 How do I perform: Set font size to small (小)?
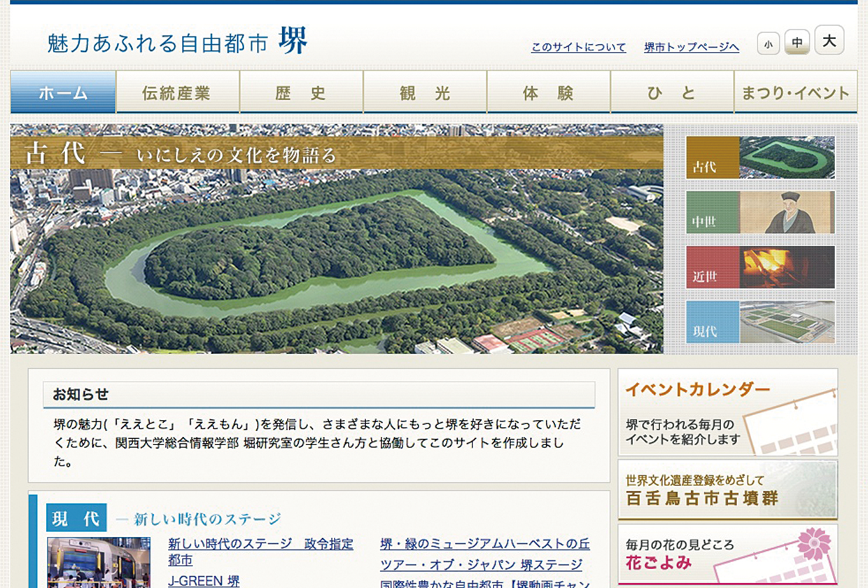pyautogui.click(x=768, y=44)
